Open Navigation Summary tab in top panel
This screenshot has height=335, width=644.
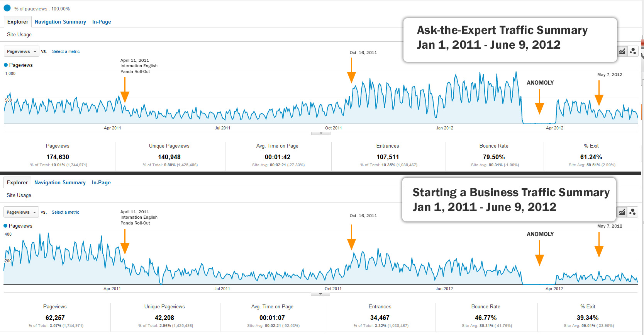tap(60, 22)
